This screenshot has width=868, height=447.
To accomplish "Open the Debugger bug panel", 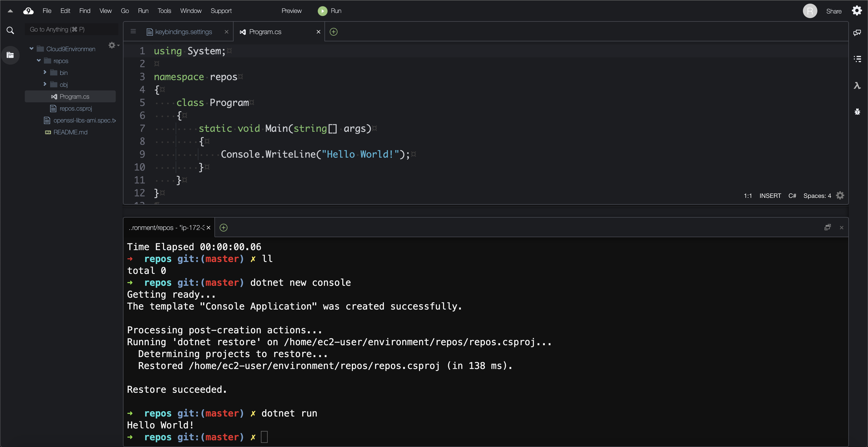I will pyautogui.click(x=857, y=112).
